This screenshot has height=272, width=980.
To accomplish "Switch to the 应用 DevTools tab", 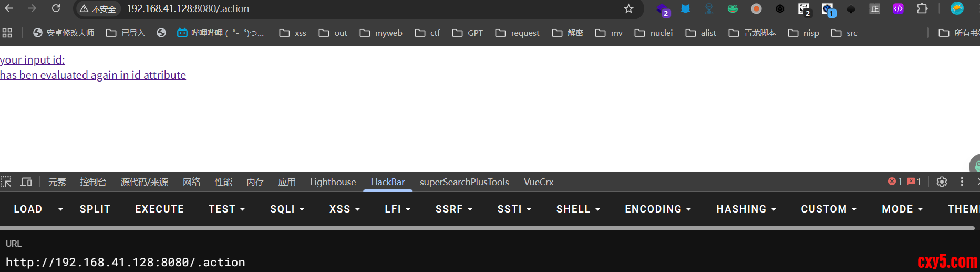I will [x=287, y=182].
